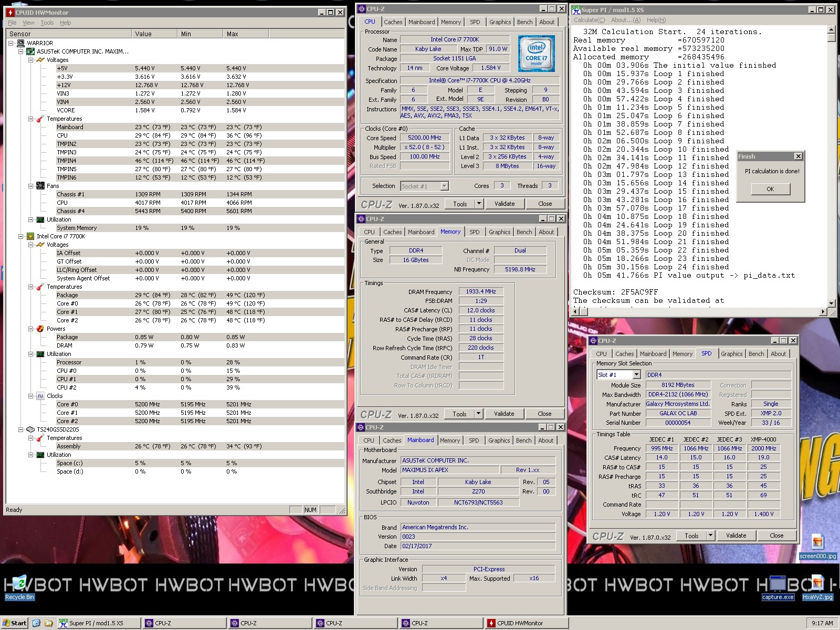Click the Super PI title bar icon
This screenshot has width=840, height=630.
pos(576,9)
